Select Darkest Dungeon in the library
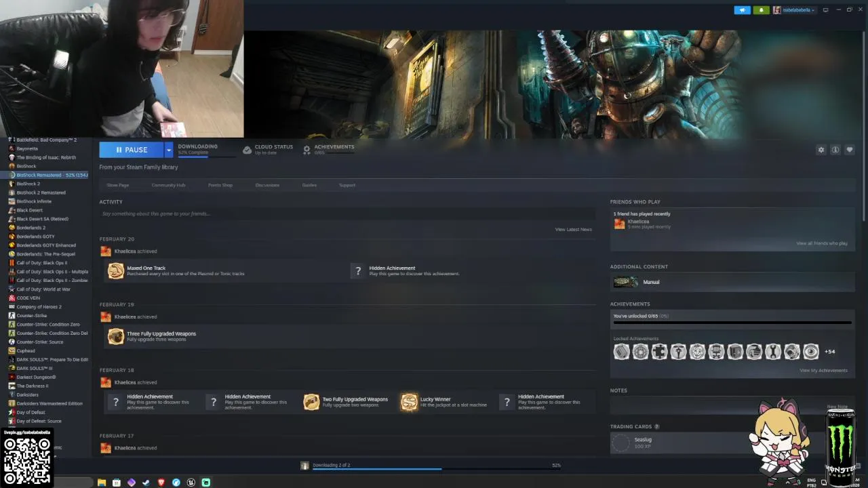This screenshot has width=868, height=488. point(36,378)
